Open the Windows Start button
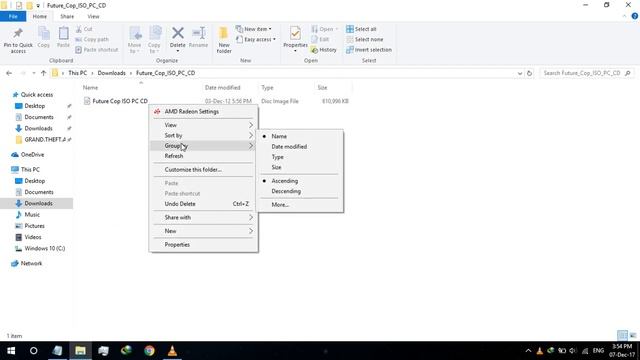This screenshot has height=360, width=640. coord(11,351)
